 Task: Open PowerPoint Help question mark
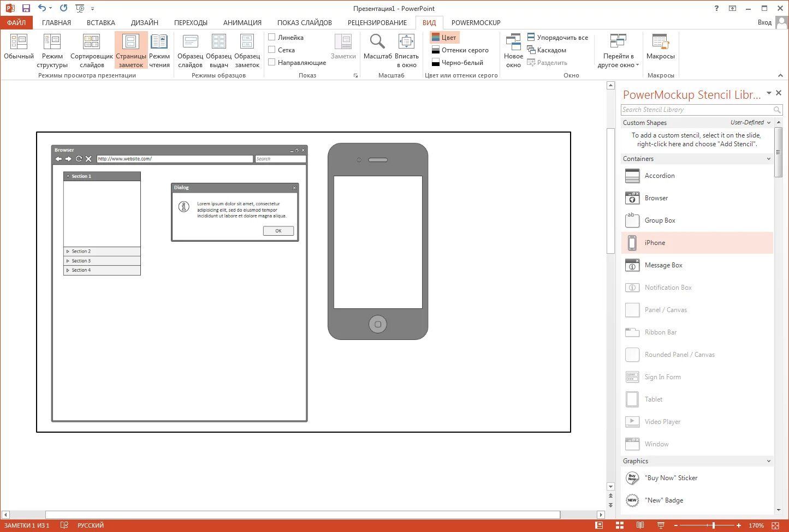[716, 8]
